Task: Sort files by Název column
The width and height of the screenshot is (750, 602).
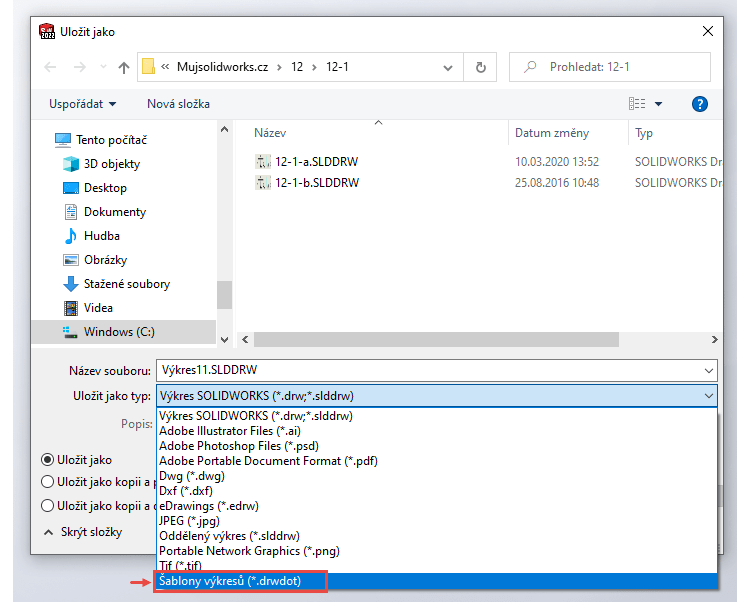Action: 270,133
